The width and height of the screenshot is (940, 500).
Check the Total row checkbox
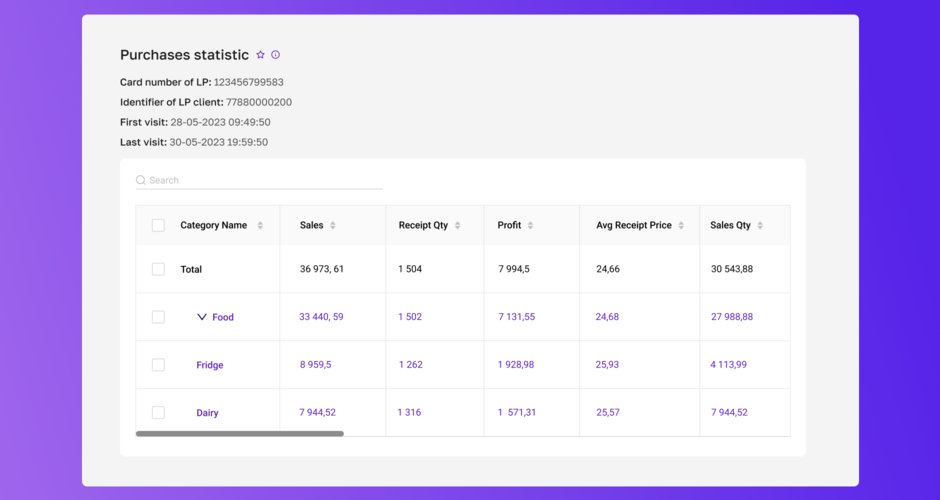point(158,269)
